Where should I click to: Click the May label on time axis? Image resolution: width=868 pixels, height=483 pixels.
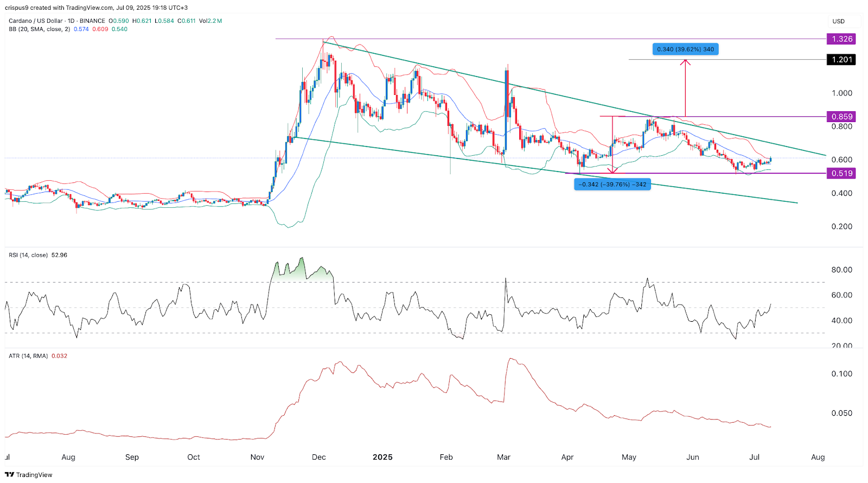(629, 457)
